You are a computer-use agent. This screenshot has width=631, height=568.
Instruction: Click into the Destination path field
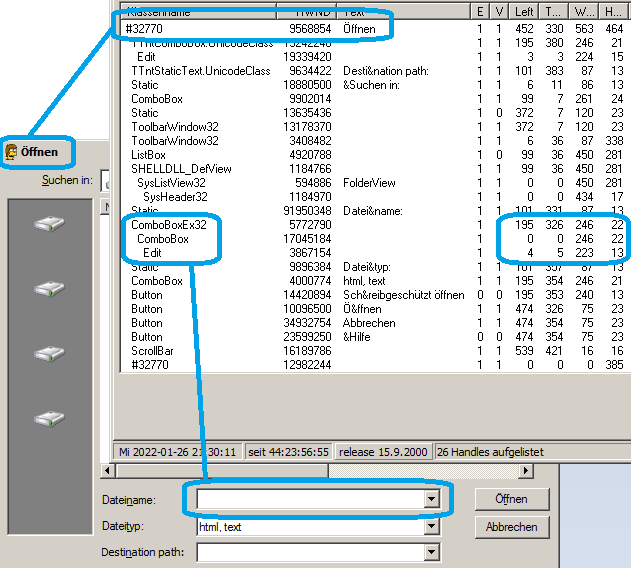pos(311,552)
